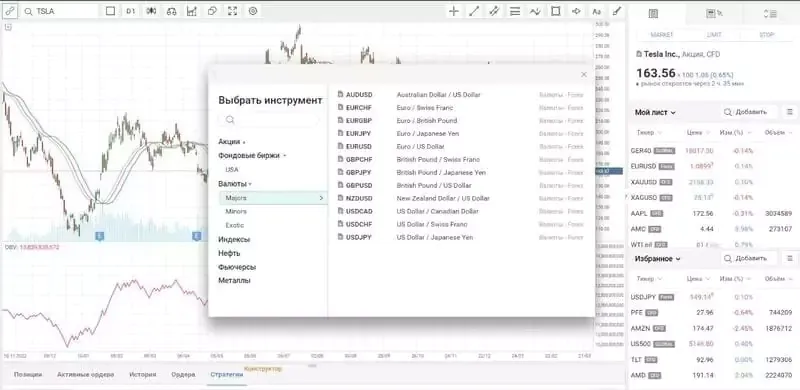Choose GBPUSD from instrument list

pos(461,185)
